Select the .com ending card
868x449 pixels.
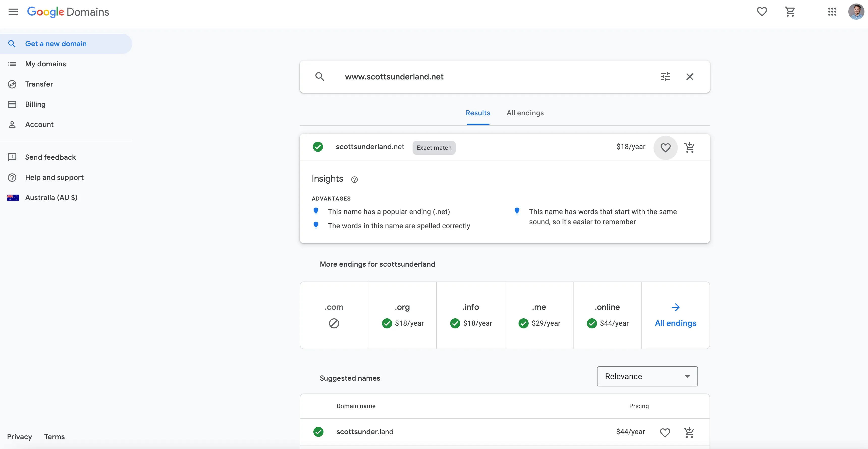point(334,315)
